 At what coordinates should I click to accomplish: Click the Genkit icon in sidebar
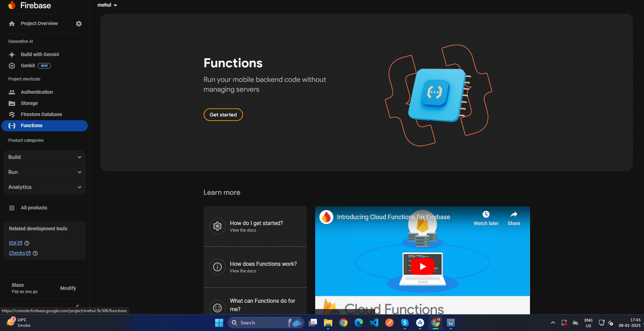point(12,66)
